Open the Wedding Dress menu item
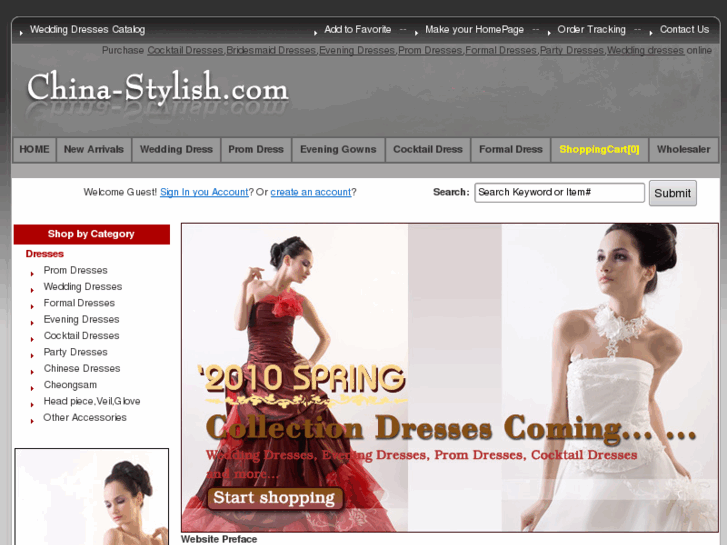This screenshot has width=727, height=545. tap(176, 150)
